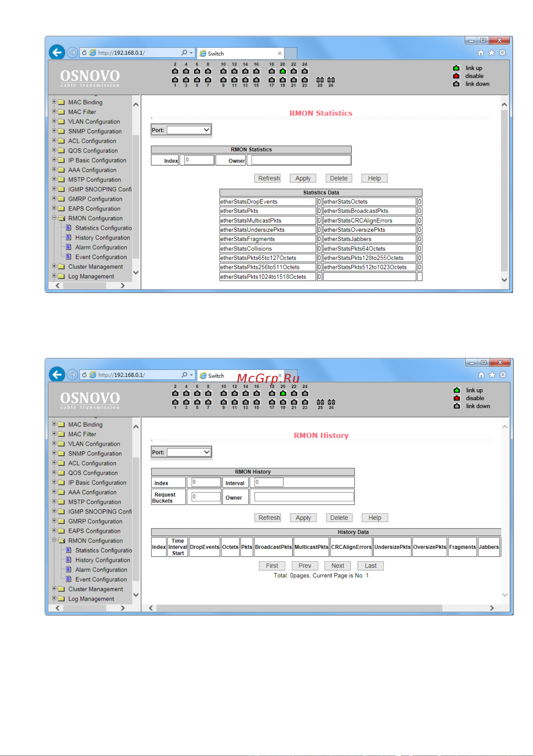
Task: Open History Configuration in bottom window tree
Action: (103, 560)
